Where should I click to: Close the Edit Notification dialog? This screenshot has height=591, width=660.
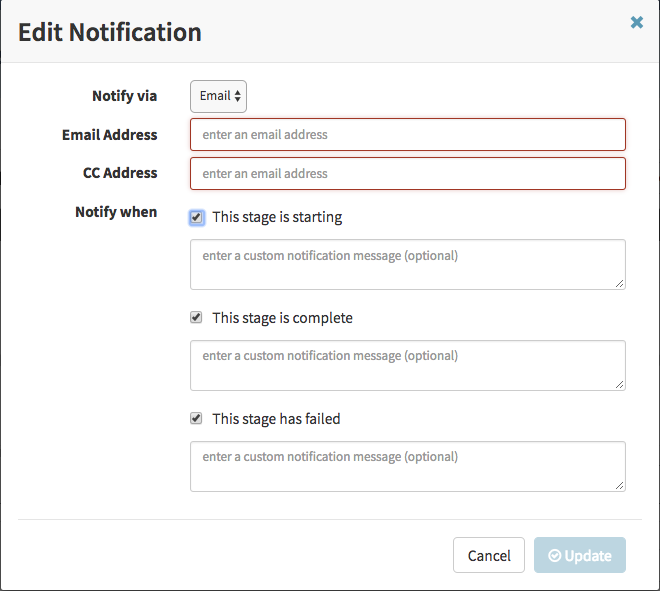click(636, 22)
